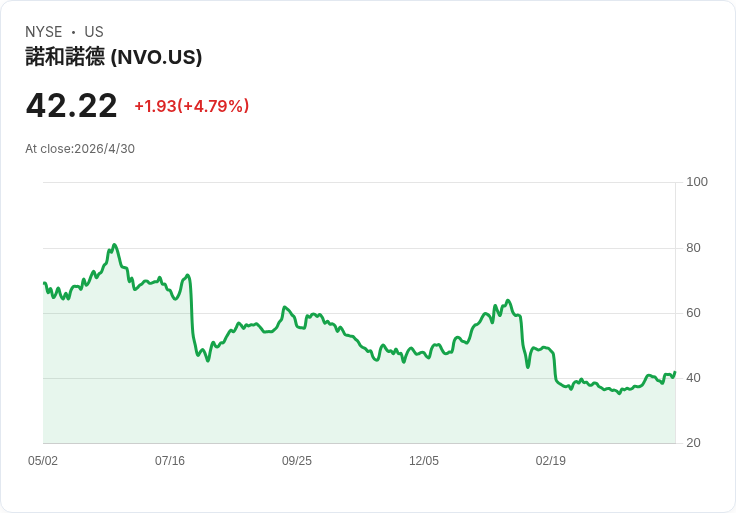The height and width of the screenshot is (513, 736).
Task: Click the line's final endpoint at right edge
Action: tap(675, 372)
